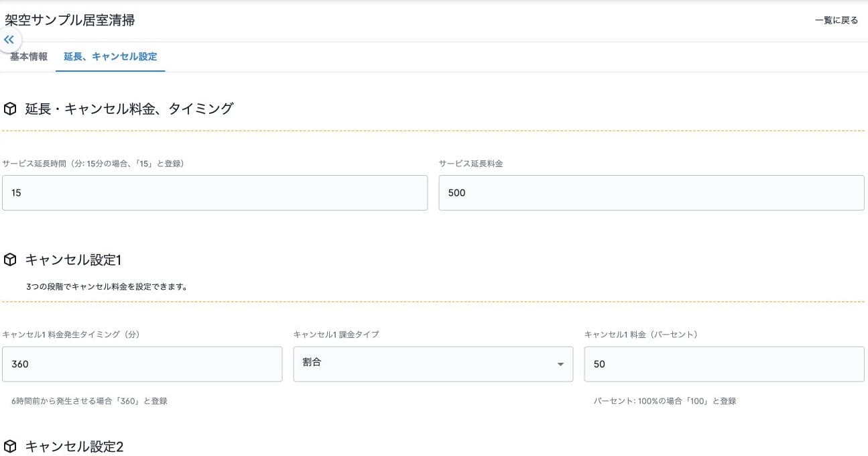Click label キャンセル1 料金（パーセント）
Image resolution: width=868 pixels, height=456 pixels.
[641, 335]
